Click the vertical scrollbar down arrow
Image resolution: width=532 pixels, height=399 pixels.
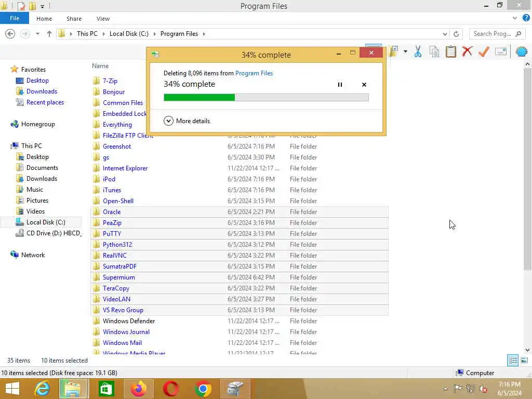(x=527, y=350)
